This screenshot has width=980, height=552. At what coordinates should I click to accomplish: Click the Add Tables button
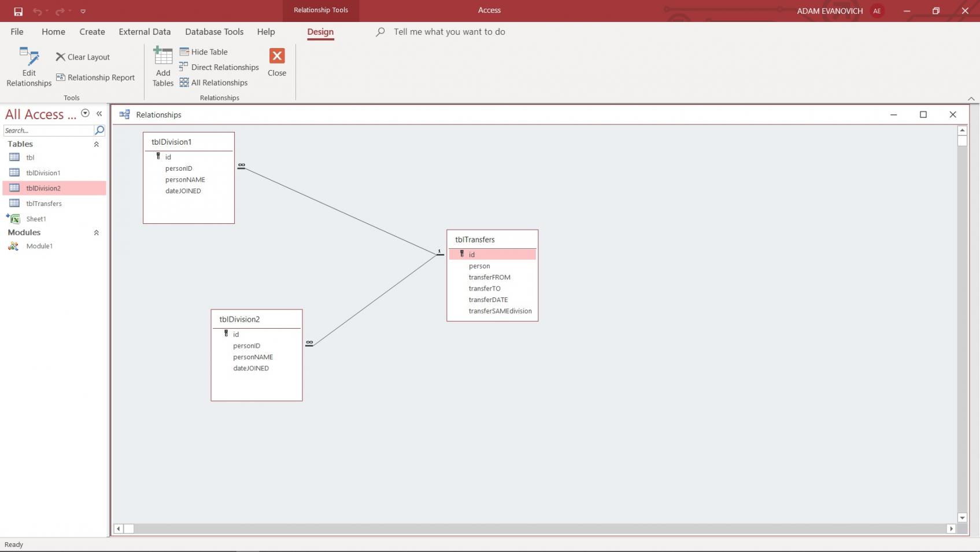pos(163,67)
